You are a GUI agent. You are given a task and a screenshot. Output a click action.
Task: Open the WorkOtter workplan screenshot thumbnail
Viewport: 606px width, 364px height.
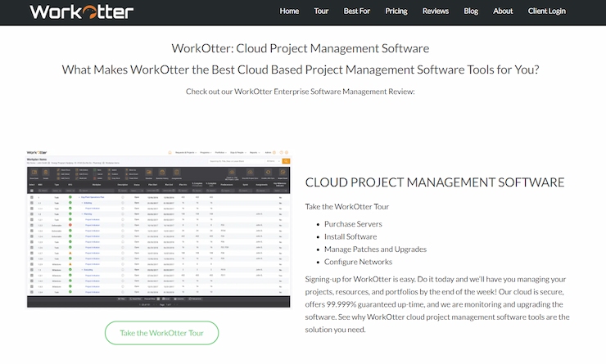[158, 228]
